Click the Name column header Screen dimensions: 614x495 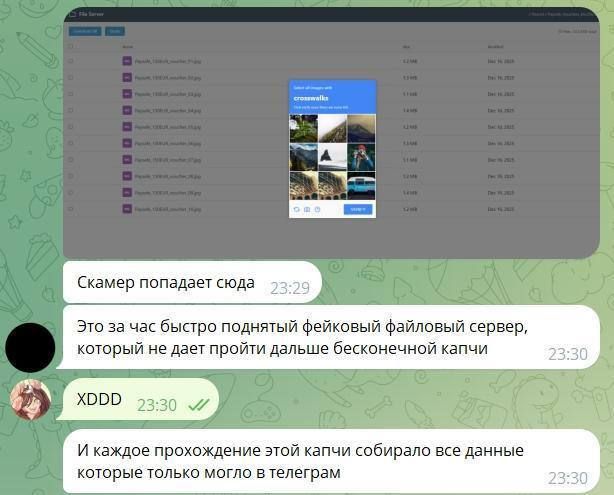coord(128,47)
